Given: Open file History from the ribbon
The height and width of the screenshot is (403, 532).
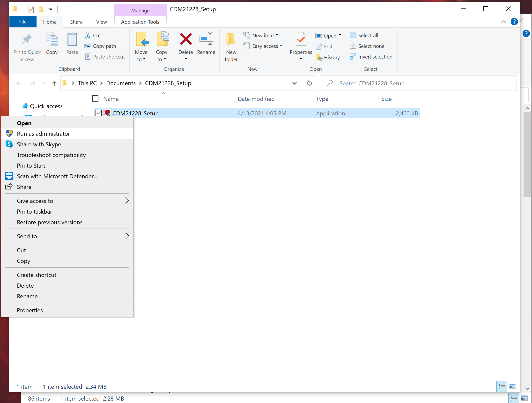Looking at the screenshot, I should tap(328, 57).
